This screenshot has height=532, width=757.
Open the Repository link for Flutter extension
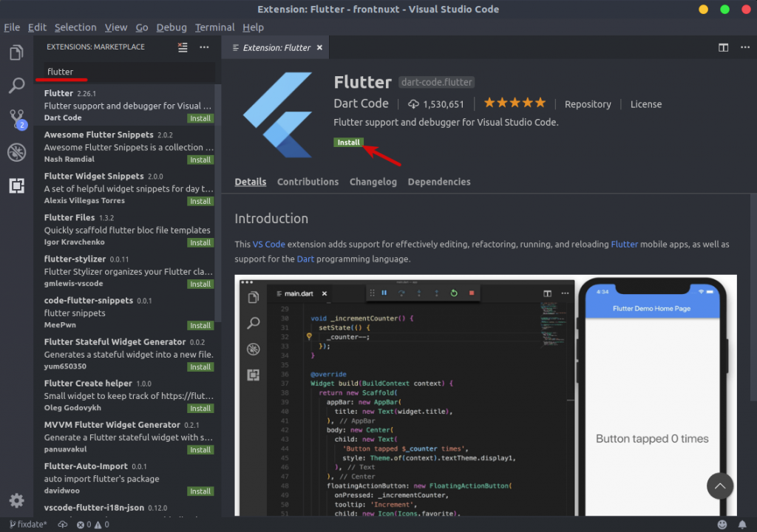(588, 104)
